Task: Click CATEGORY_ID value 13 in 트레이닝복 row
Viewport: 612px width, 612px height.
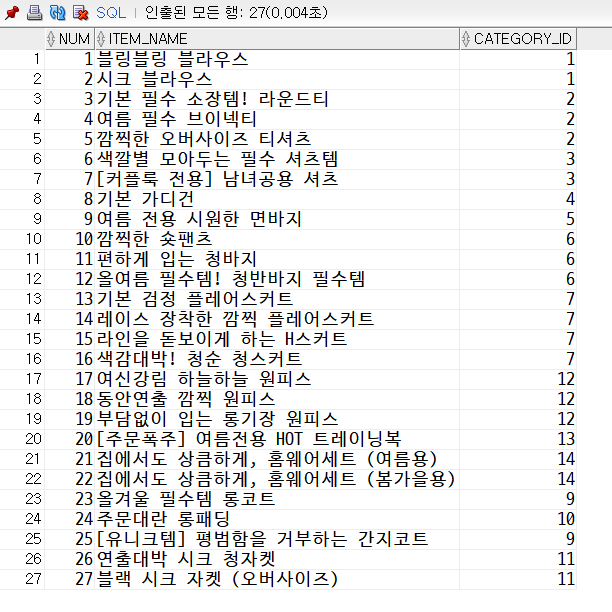Action: click(x=518, y=439)
